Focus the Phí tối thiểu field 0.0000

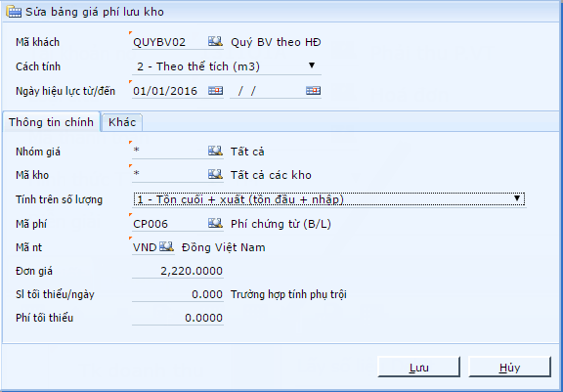(178, 318)
